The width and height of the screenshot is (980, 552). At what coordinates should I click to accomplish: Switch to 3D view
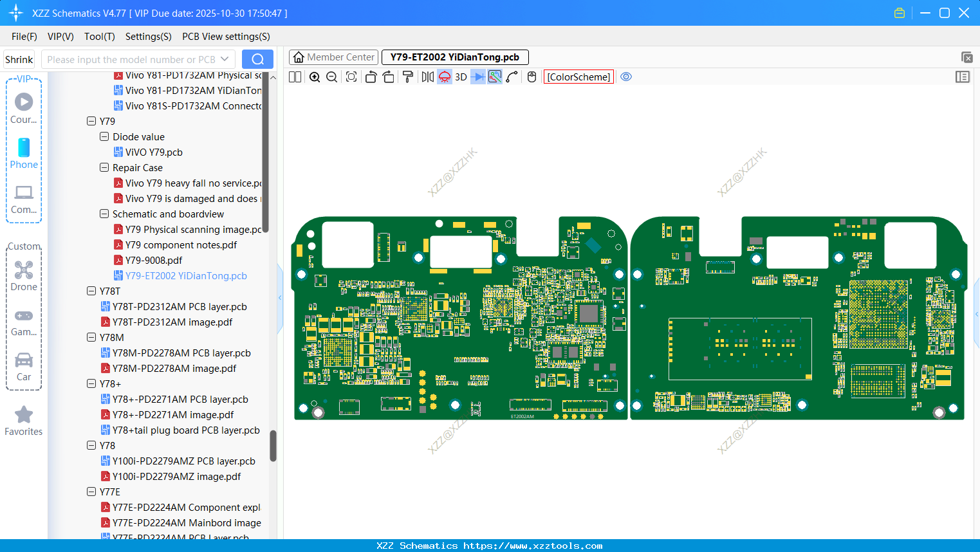pos(461,77)
